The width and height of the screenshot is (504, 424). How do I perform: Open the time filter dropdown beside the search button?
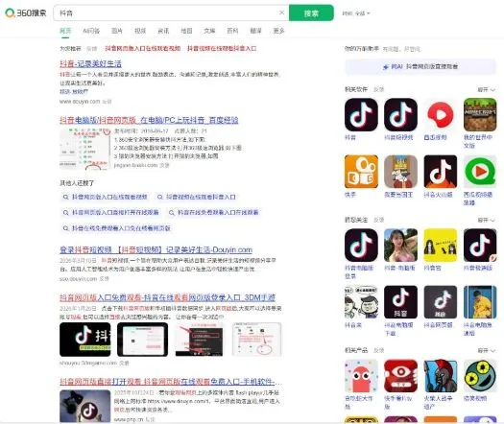click(356, 13)
